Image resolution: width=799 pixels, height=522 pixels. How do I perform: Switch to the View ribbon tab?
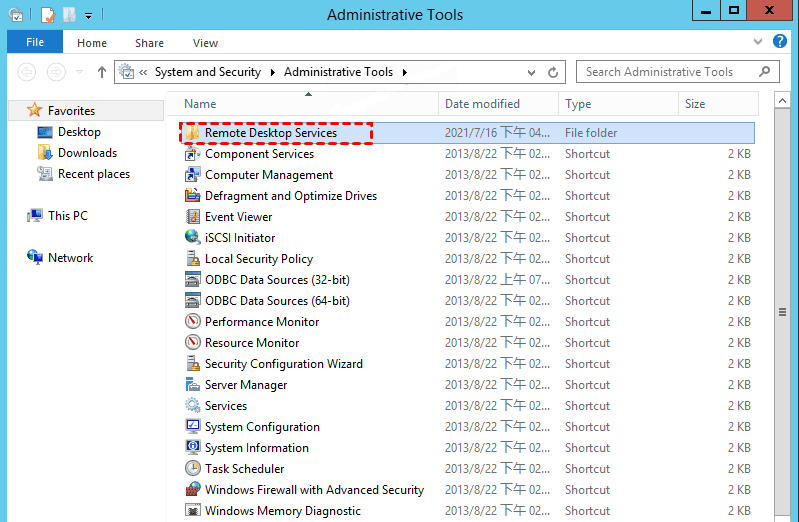click(x=205, y=43)
